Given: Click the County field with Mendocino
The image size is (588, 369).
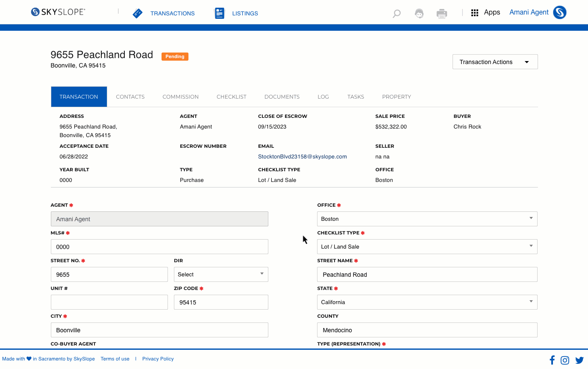Looking at the screenshot, I should (x=427, y=330).
